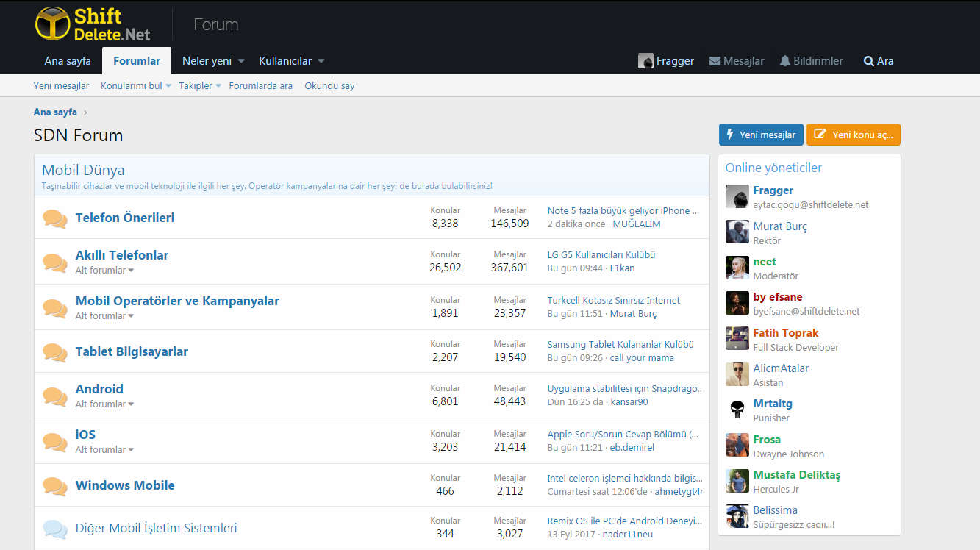
Task: Select the Forumlar tab
Action: point(137,61)
